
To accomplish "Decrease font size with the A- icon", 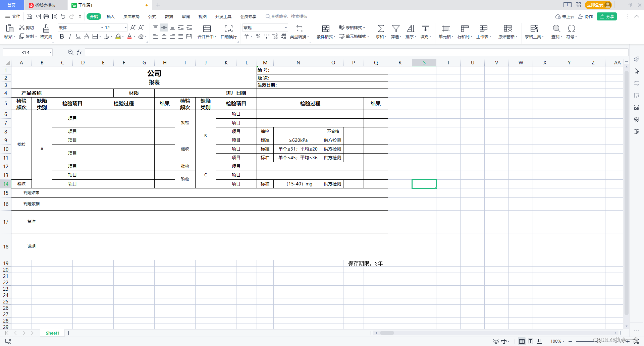I will [x=141, y=27].
